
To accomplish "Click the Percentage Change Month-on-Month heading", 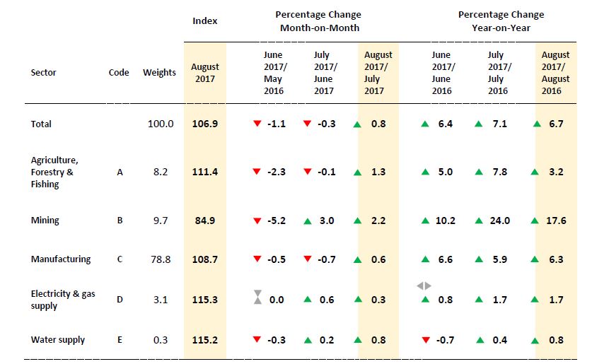I will (x=319, y=21).
